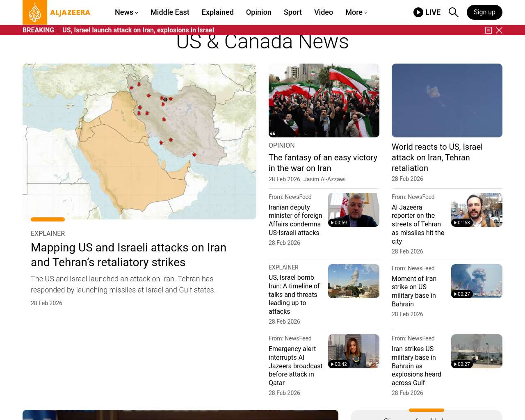Play the 00:42 emergency alert video
This screenshot has height=420, width=525.
[x=353, y=351]
